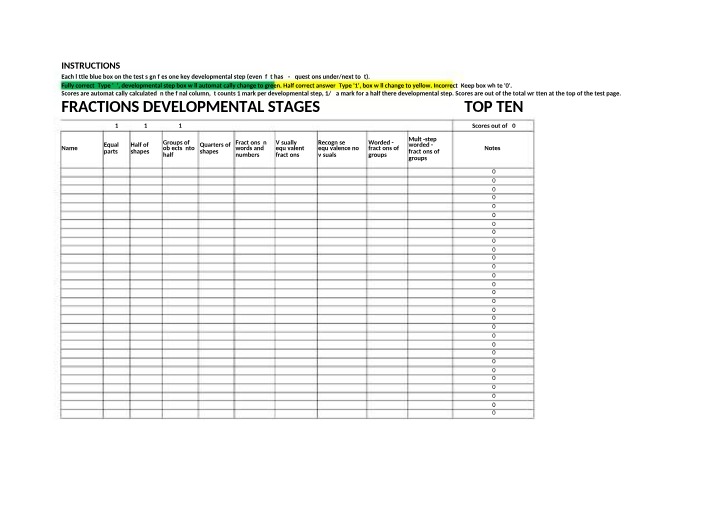The width and height of the screenshot is (714, 509).
Task: Click first empty cell under Name column
Action: point(82,172)
